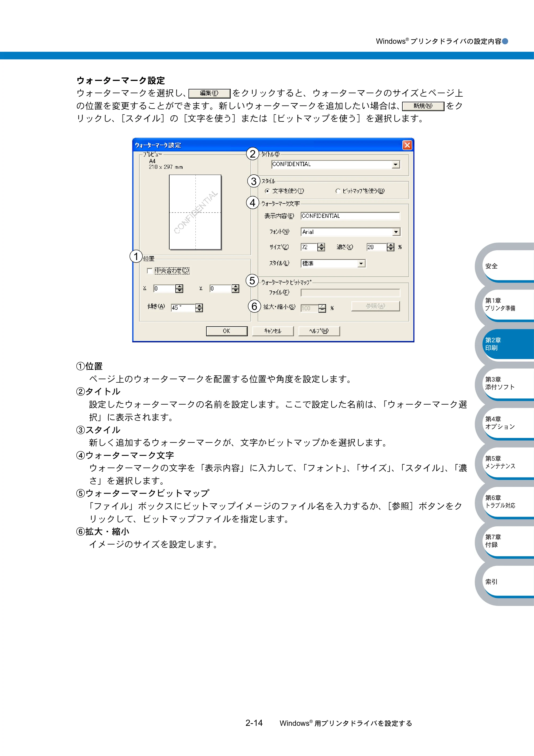
Task: Confirm with the OK button
Action: point(227,331)
